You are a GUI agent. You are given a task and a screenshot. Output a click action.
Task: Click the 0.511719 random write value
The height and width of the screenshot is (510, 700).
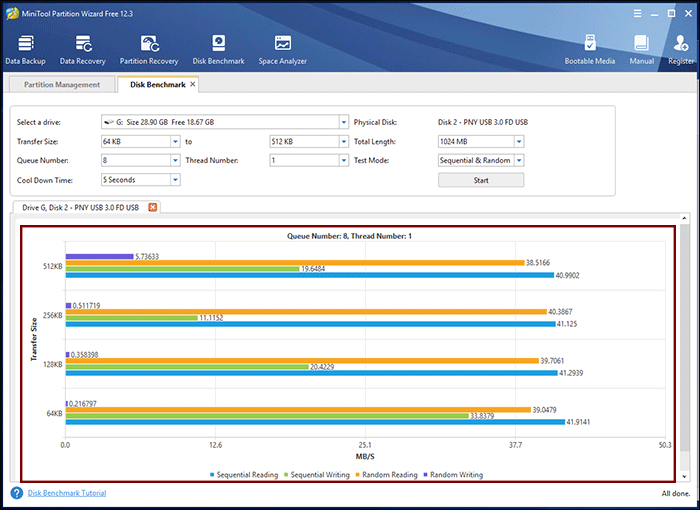(x=86, y=305)
